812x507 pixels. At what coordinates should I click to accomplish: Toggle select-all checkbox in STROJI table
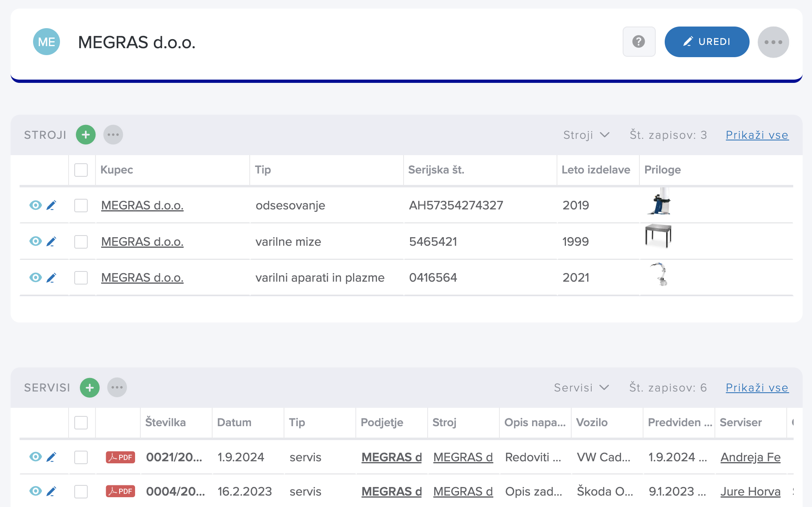click(x=81, y=170)
